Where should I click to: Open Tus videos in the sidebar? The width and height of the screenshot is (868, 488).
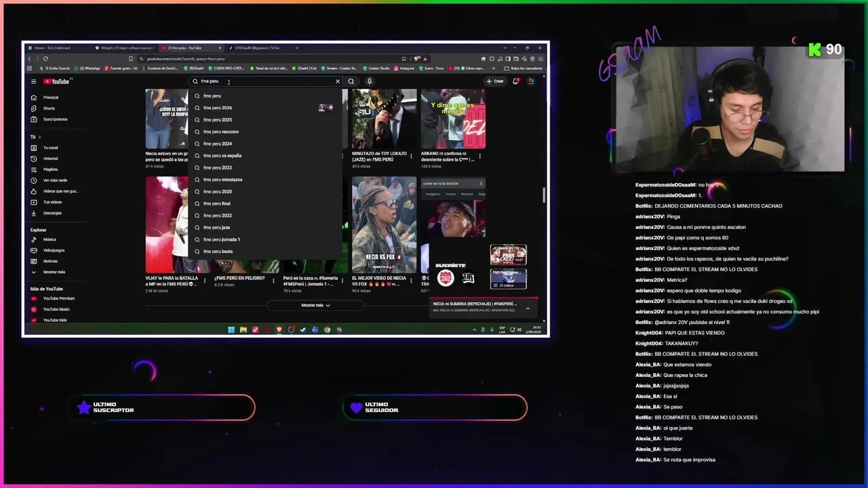pos(52,202)
